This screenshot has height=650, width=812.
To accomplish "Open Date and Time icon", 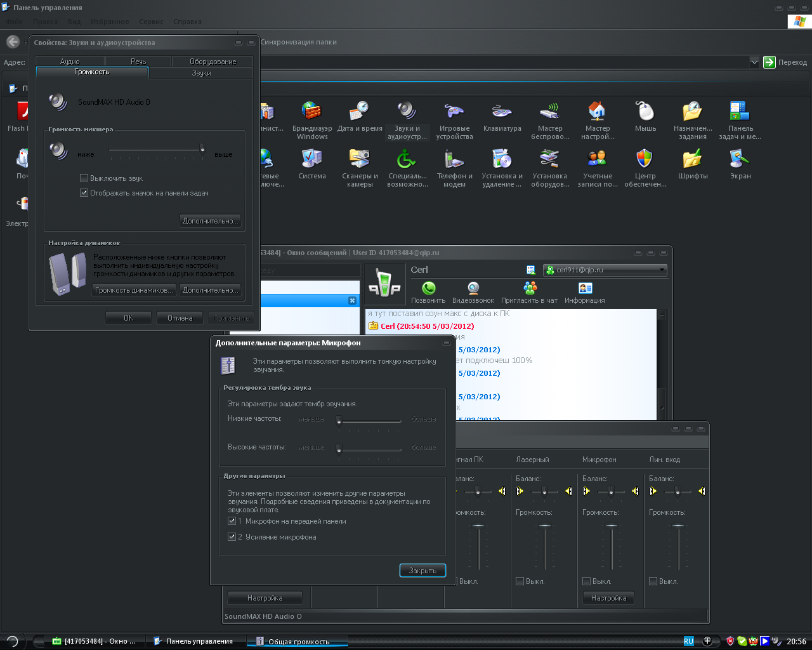I will click(360, 116).
